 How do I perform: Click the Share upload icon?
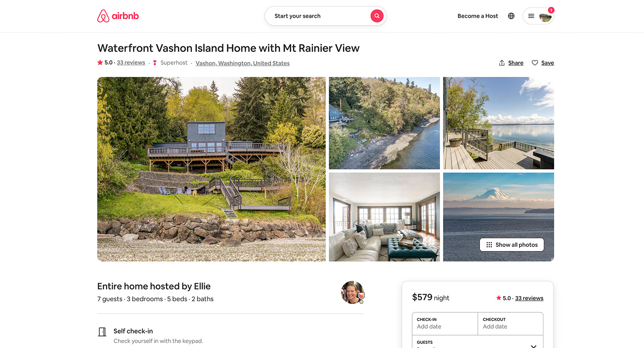[502, 63]
